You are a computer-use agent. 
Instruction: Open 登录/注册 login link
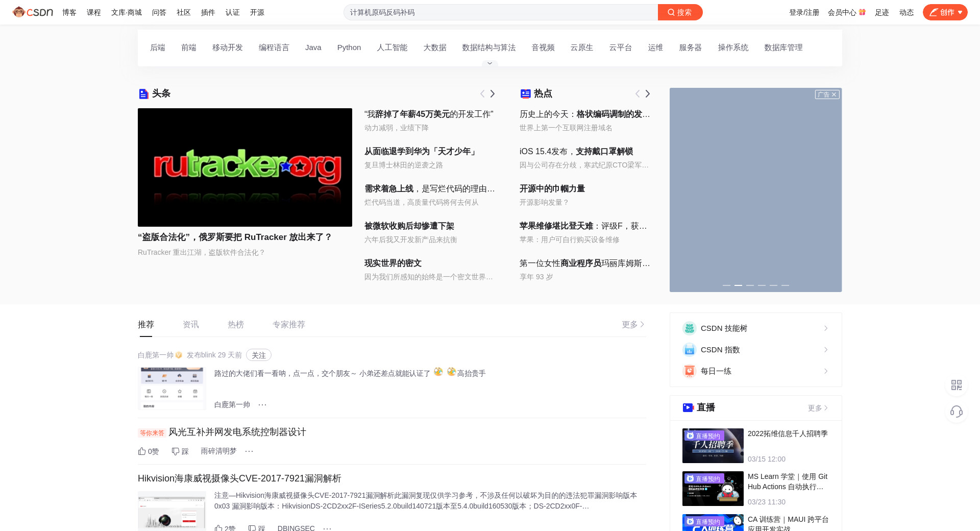[804, 12]
